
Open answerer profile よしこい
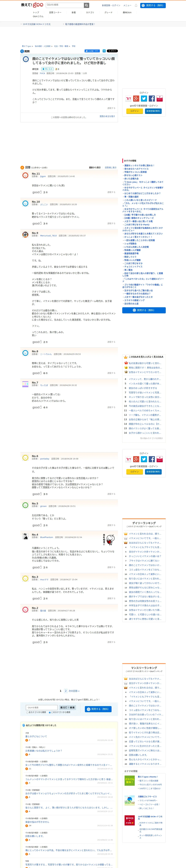tap(44, 205)
